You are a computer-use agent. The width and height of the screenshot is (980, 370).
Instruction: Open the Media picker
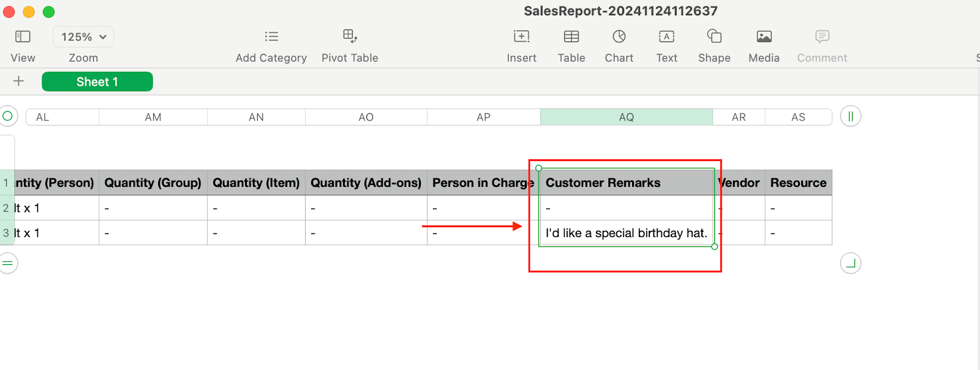[x=764, y=37]
